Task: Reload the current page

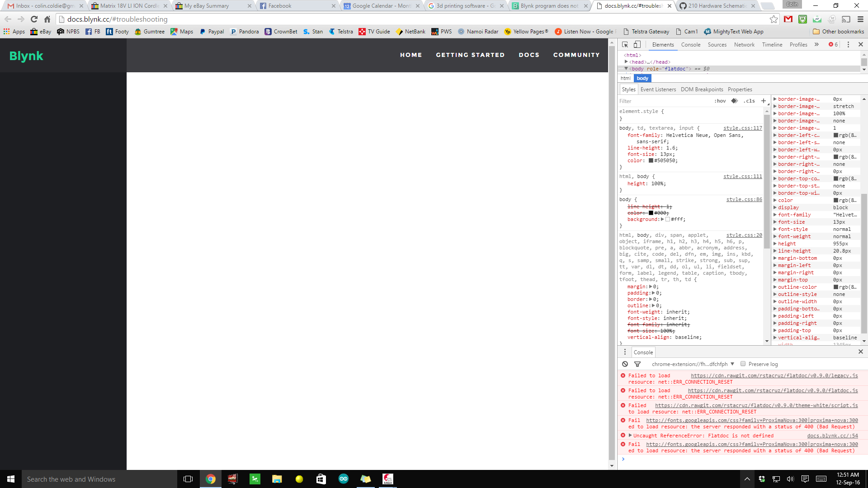Action: (34, 19)
